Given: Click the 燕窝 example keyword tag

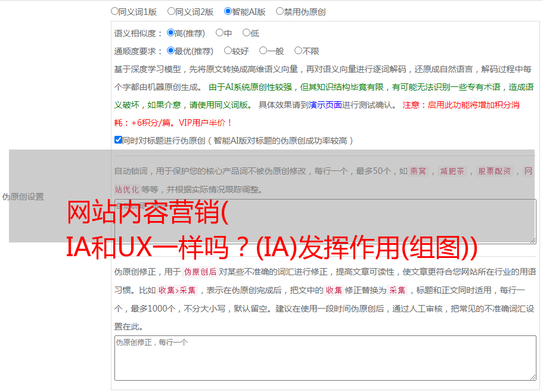Looking at the screenshot, I should (418, 171).
